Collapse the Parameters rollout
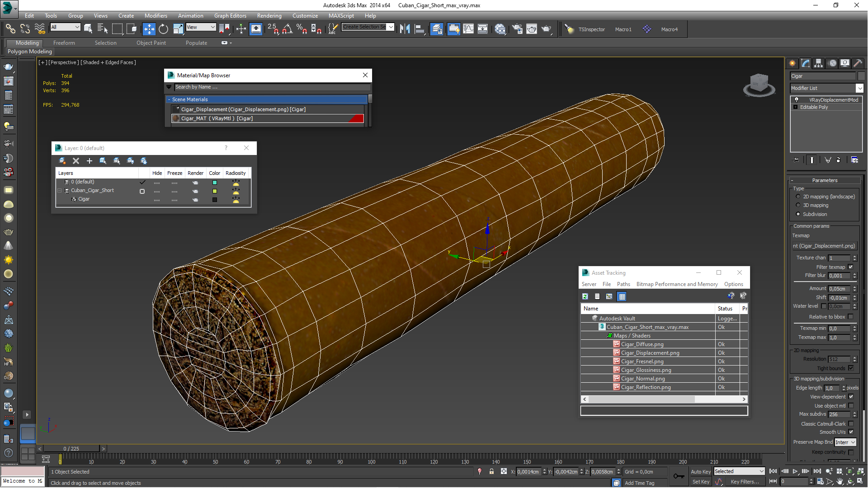Viewport: 868px width, 488px height. pos(824,180)
